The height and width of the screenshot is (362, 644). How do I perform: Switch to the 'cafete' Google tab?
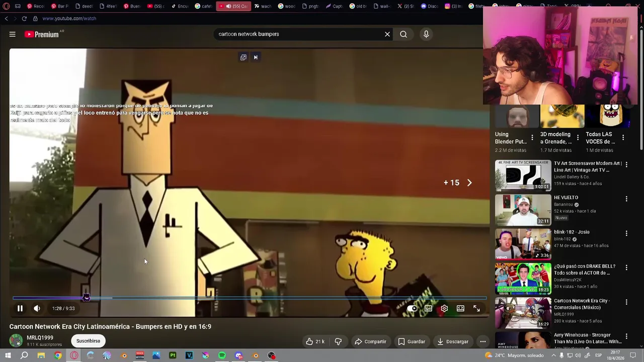point(204,6)
